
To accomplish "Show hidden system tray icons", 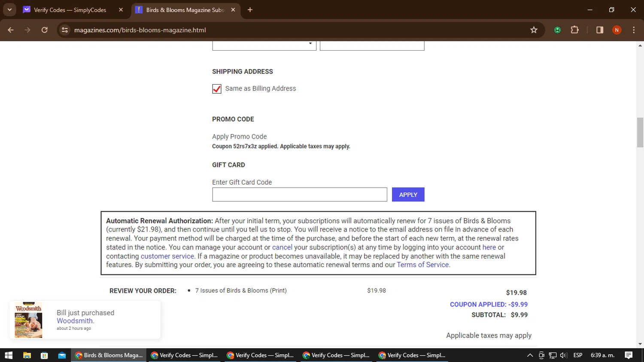I will pyautogui.click(x=530, y=355).
